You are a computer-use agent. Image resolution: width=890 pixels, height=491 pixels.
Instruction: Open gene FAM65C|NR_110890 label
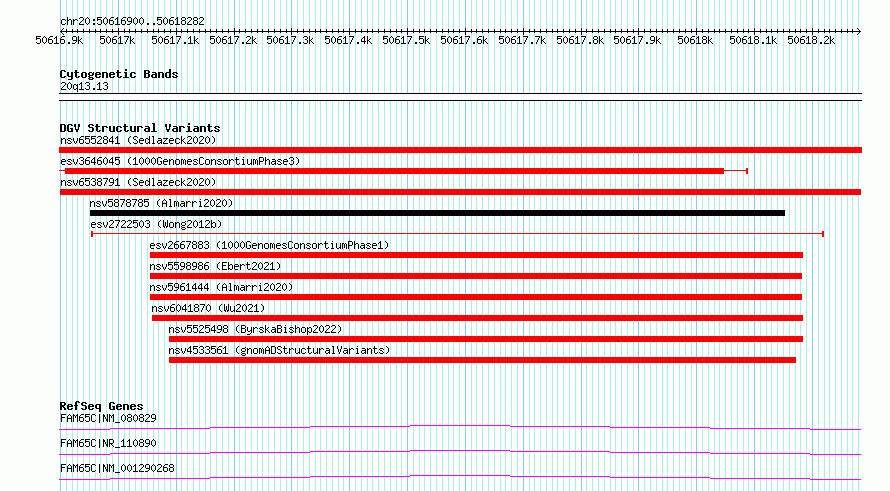pyautogui.click(x=108, y=443)
